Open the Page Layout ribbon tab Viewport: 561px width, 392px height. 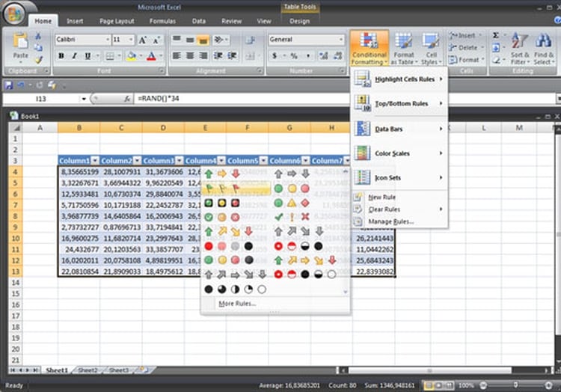point(116,22)
